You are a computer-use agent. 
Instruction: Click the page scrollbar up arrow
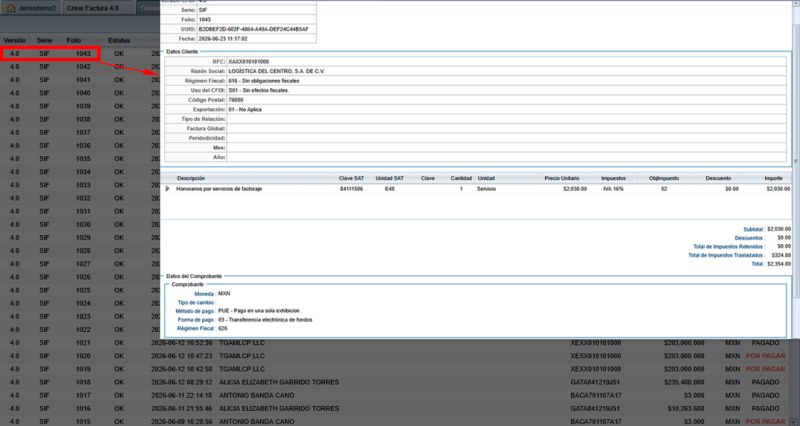click(x=796, y=3)
